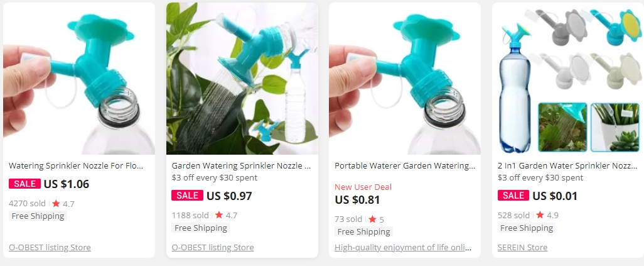Open the Portable Waterer Garden Watering product image
This screenshot has width=644, height=266.
(x=405, y=79)
